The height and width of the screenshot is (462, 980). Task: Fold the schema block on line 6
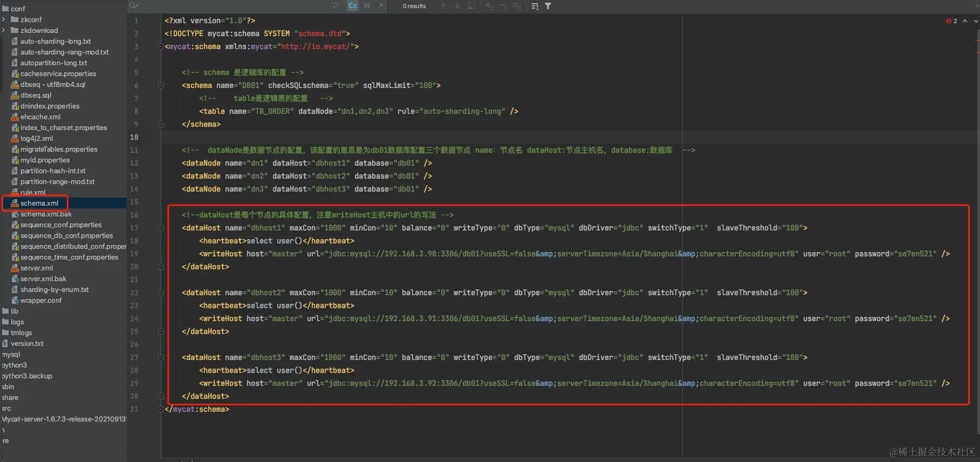tap(161, 85)
